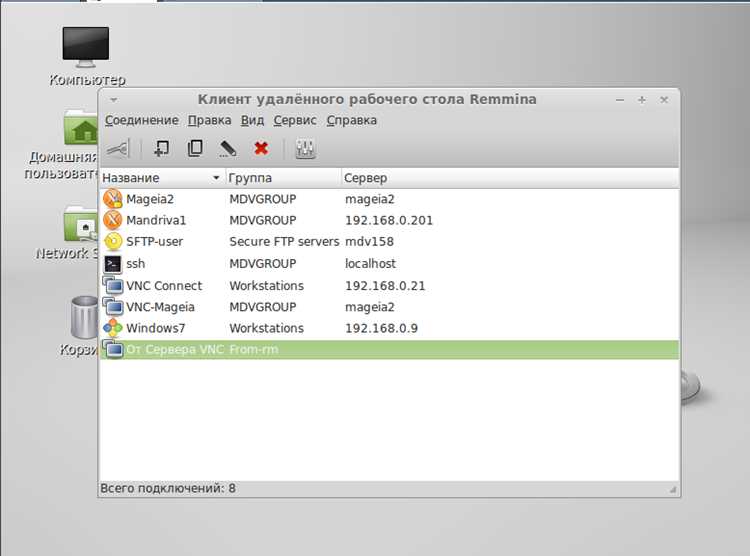
Task: Open the Корзина trash desktop icon
Action: click(x=85, y=317)
